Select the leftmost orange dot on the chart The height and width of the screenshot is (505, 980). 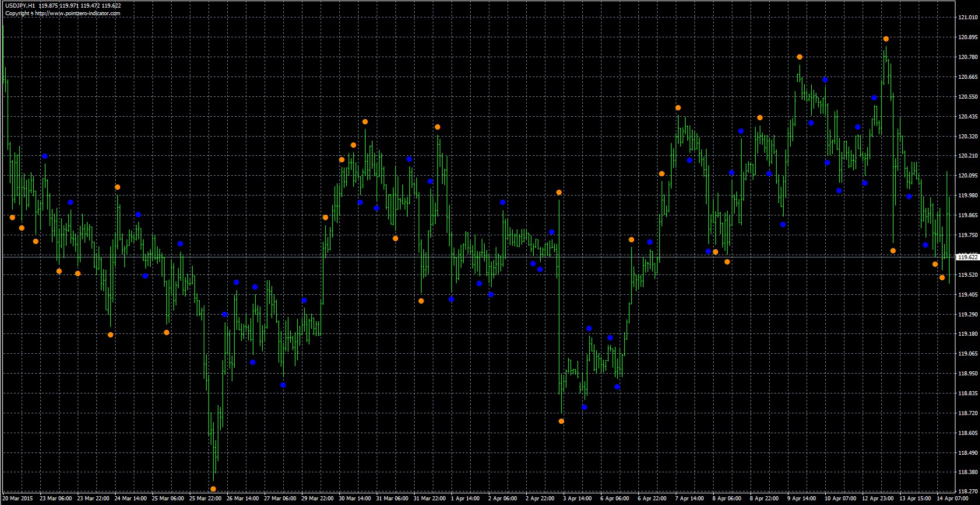pos(12,218)
